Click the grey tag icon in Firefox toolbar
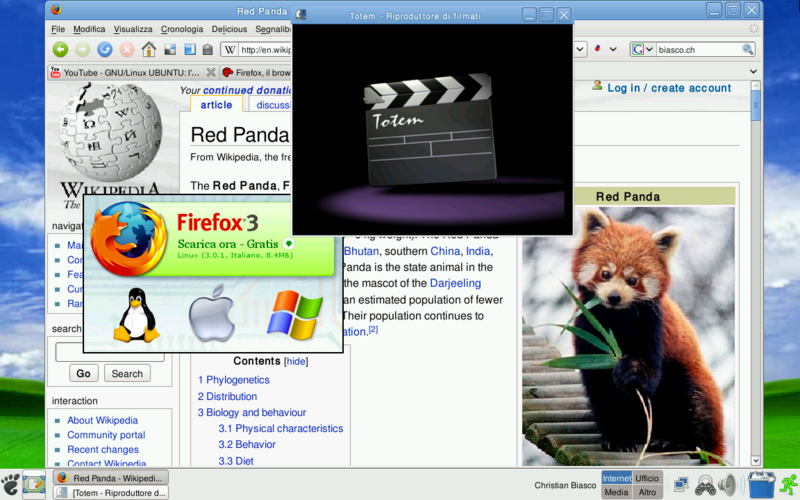Screen dimensions: 800x500 pyautogui.click(x=207, y=49)
